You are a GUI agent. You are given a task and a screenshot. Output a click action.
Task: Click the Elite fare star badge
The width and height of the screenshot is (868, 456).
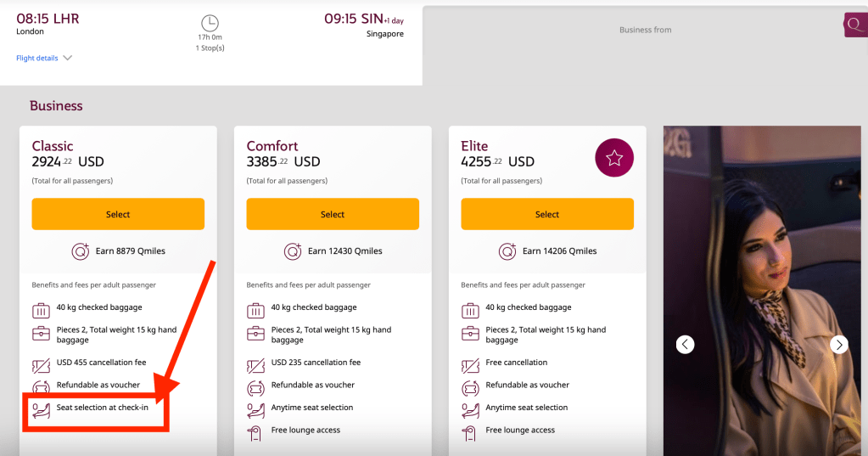[614, 158]
